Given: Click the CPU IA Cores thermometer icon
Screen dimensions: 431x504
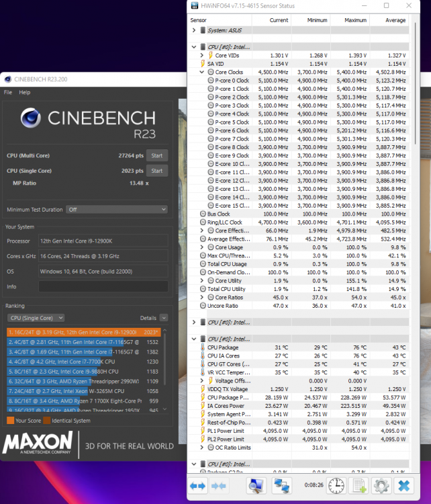Looking at the screenshot, I should point(203,355).
